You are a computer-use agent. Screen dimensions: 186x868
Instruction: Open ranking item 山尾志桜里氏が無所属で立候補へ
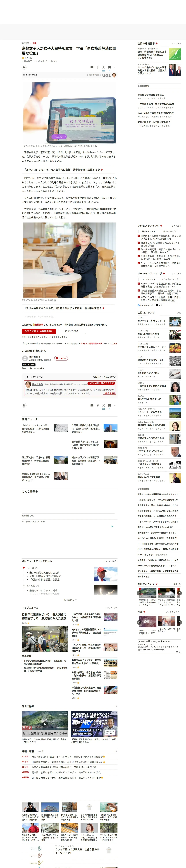[161, 292]
